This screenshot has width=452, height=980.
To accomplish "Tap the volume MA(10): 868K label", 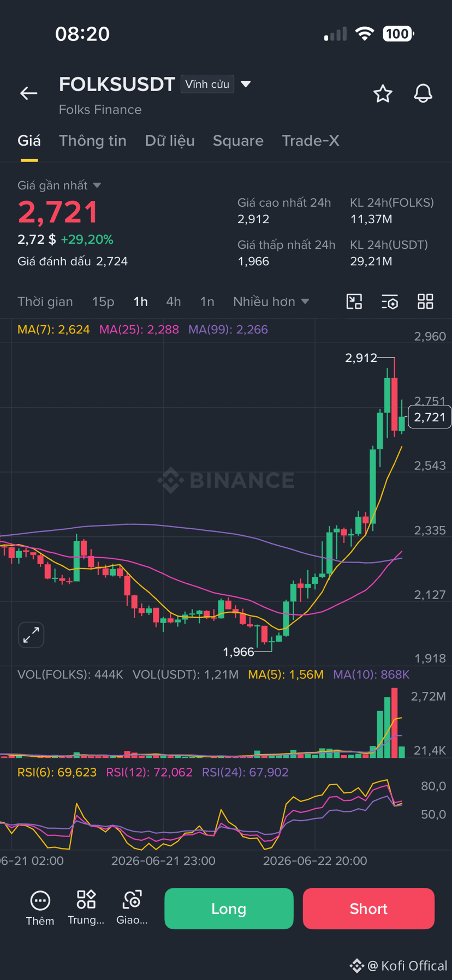I will pos(371,674).
